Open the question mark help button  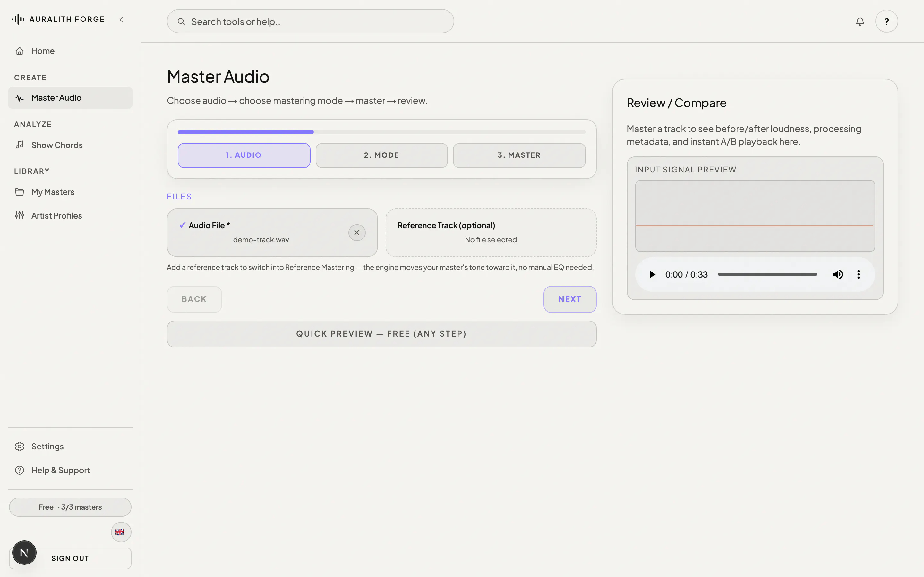pyautogui.click(x=886, y=21)
